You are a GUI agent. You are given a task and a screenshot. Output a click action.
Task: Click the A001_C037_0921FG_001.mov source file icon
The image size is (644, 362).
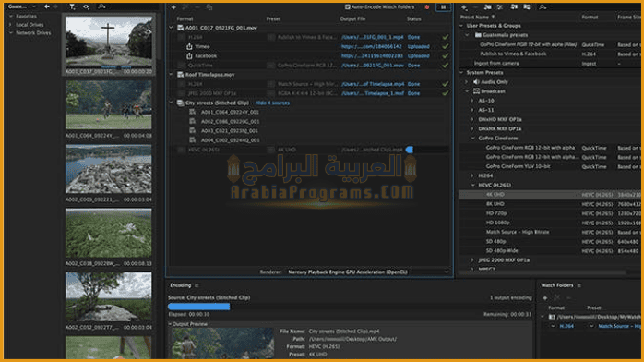click(180, 28)
